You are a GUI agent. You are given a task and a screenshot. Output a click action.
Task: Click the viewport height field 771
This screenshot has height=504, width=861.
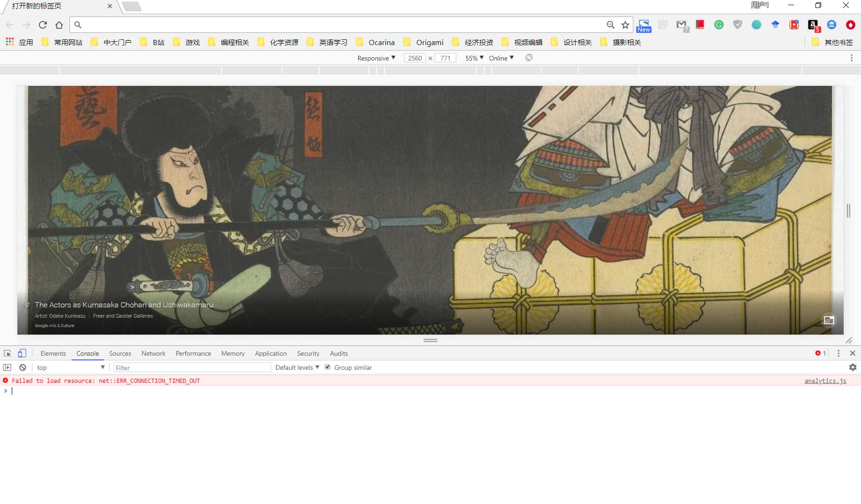(x=446, y=58)
